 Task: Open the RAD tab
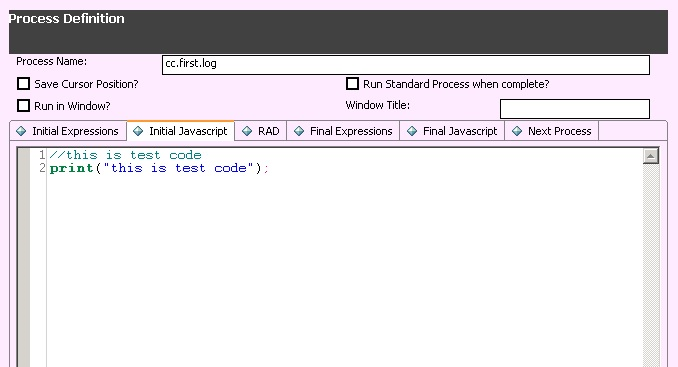pos(261,131)
